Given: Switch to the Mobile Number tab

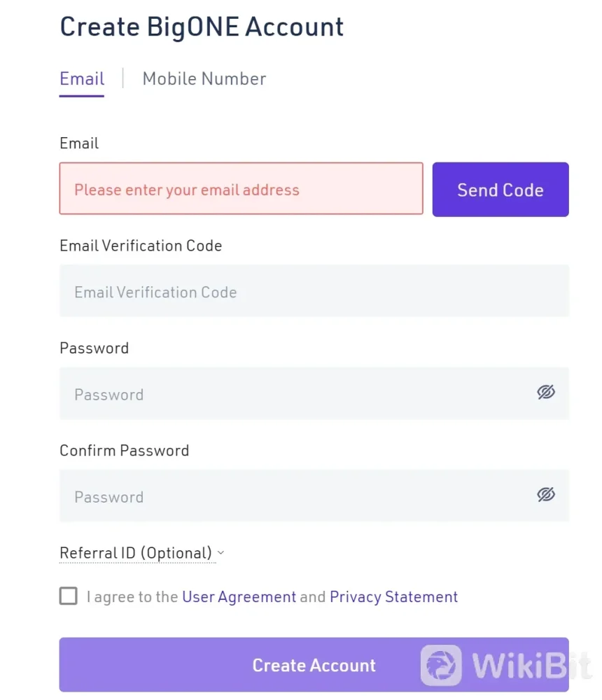Looking at the screenshot, I should click(x=204, y=79).
